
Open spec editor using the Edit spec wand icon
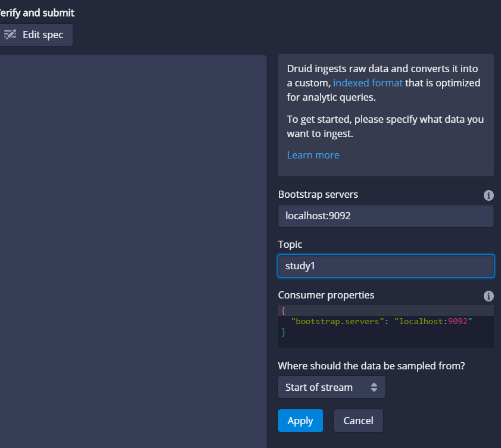click(x=10, y=35)
